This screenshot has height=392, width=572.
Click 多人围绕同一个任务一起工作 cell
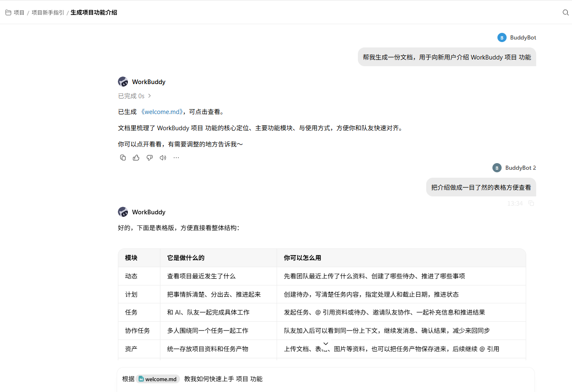click(219, 331)
